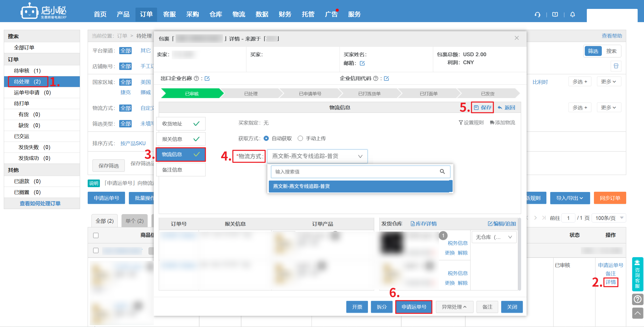
Task: Select the 手动上传 radio option
Action: tap(300, 138)
